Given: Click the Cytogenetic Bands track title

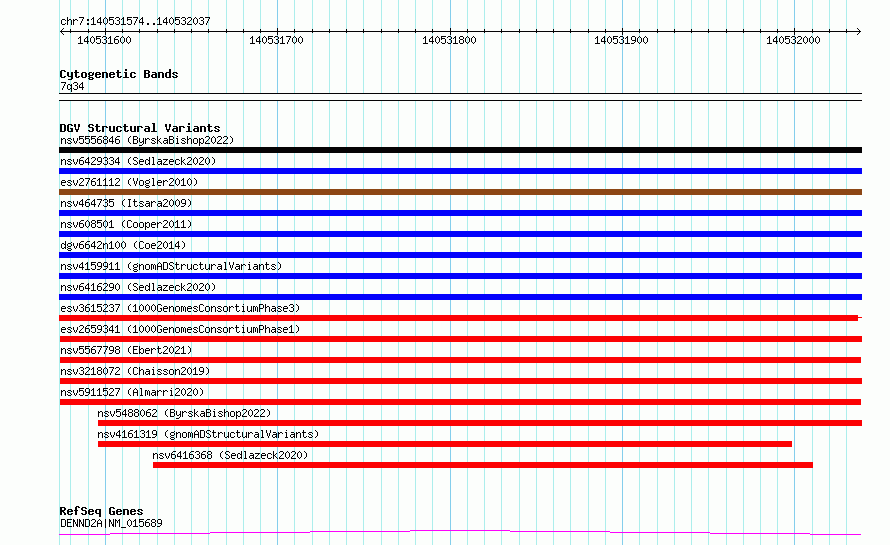Looking at the screenshot, I should [119, 74].
